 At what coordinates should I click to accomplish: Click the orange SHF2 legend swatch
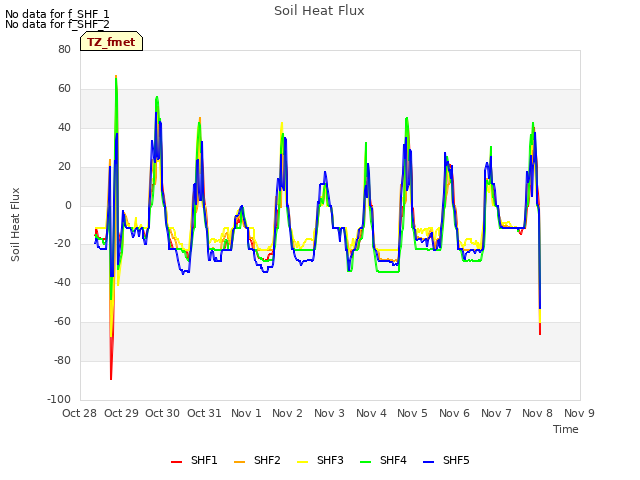click(x=240, y=462)
